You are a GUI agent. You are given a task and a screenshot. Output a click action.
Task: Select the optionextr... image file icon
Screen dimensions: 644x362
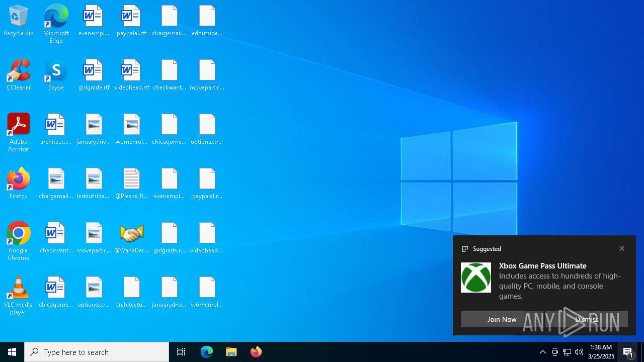coord(94,293)
